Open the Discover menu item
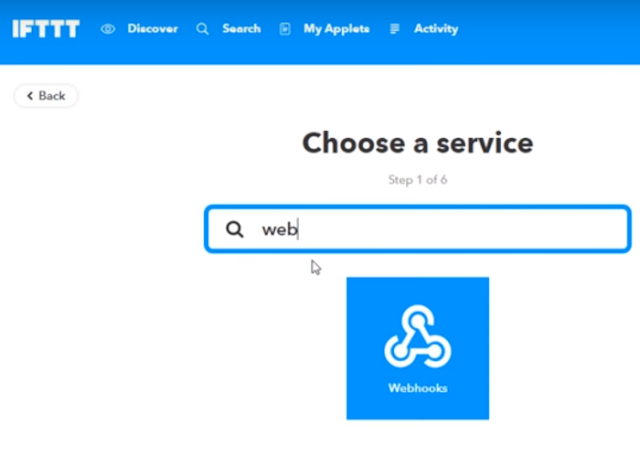 [153, 29]
